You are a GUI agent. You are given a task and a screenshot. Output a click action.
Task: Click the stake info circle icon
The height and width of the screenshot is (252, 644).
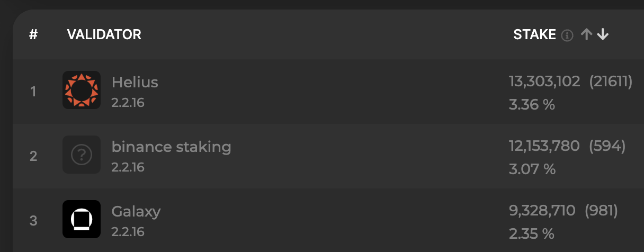tap(567, 35)
